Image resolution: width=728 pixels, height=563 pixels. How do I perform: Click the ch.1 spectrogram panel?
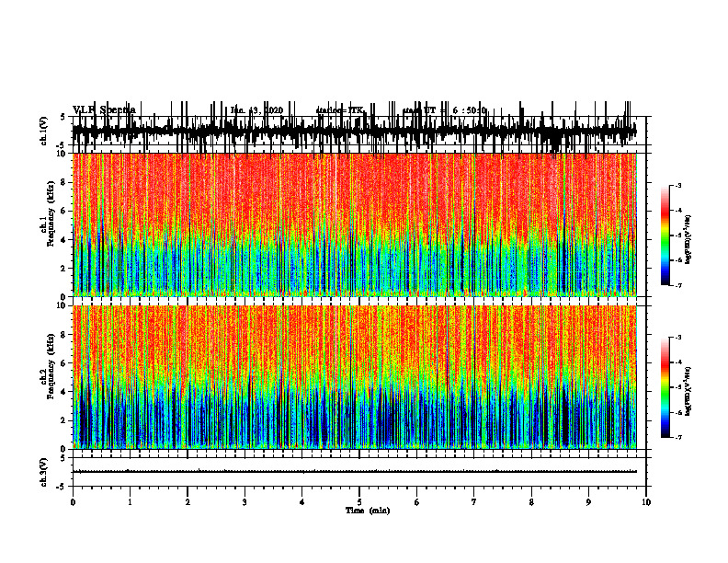tap(354, 224)
